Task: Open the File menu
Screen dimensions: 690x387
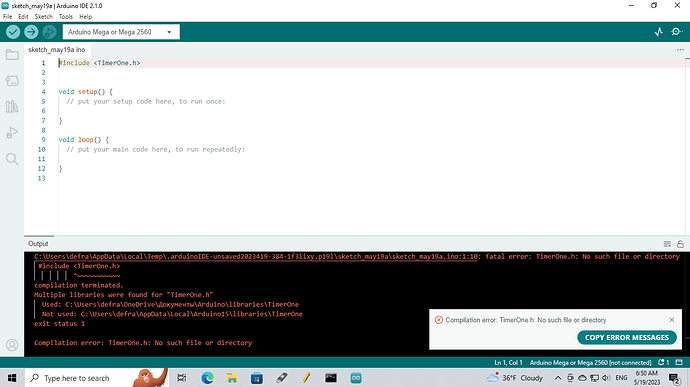Action: point(7,17)
